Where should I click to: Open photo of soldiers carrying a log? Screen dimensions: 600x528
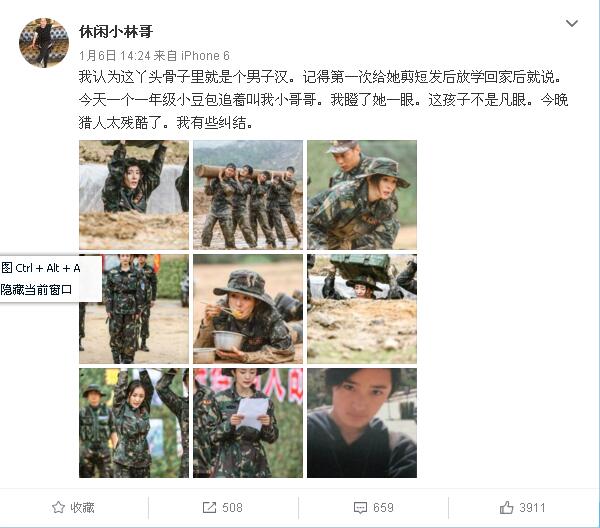coord(248,195)
